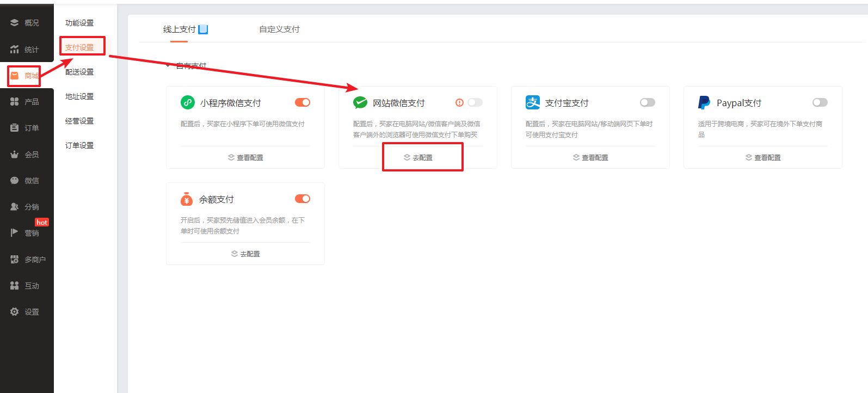Click the blue book icon next to 线上支付

[203, 29]
